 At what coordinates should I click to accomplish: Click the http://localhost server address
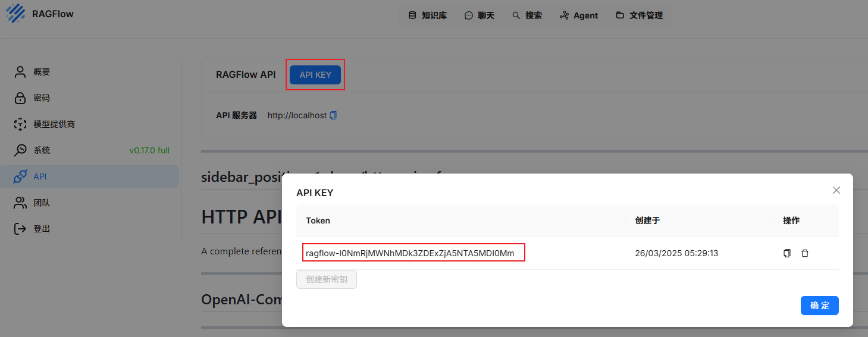click(297, 115)
